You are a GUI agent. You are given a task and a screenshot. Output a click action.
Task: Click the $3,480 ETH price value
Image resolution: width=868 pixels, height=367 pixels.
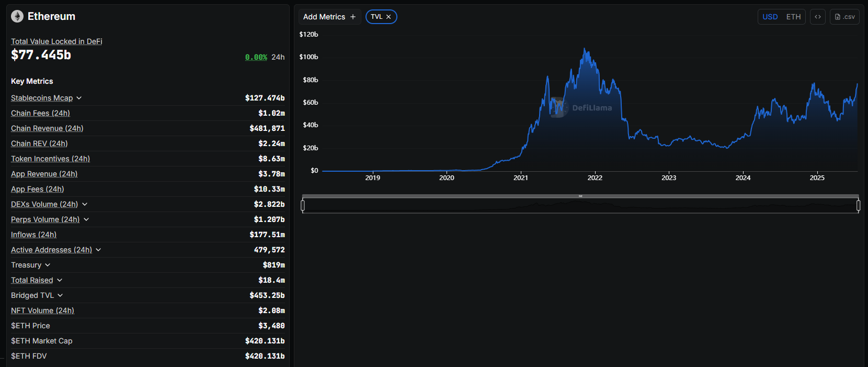point(271,326)
